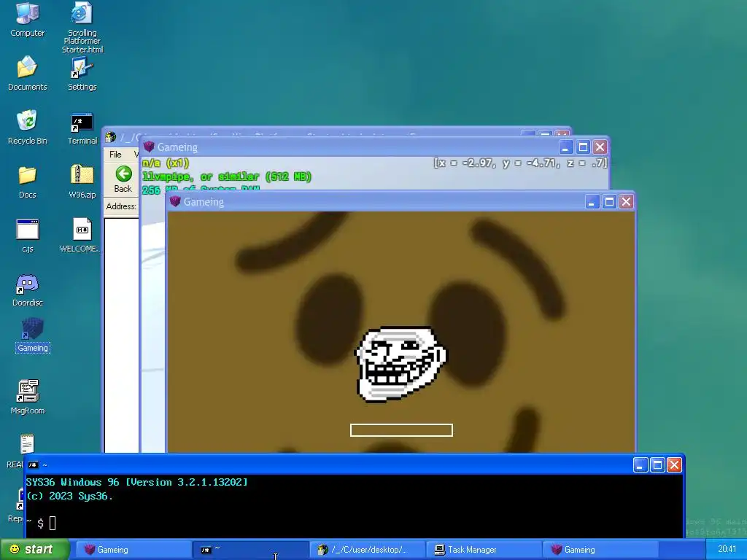Minimize the terminal window
Screen dimensions: 747x560
click(x=640, y=464)
